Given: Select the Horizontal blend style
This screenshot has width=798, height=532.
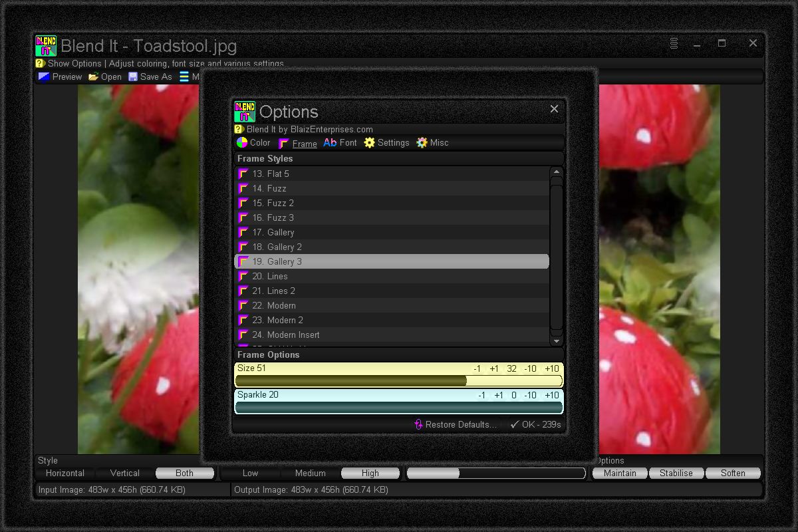Looking at the screenshot, I should [65, 473].
